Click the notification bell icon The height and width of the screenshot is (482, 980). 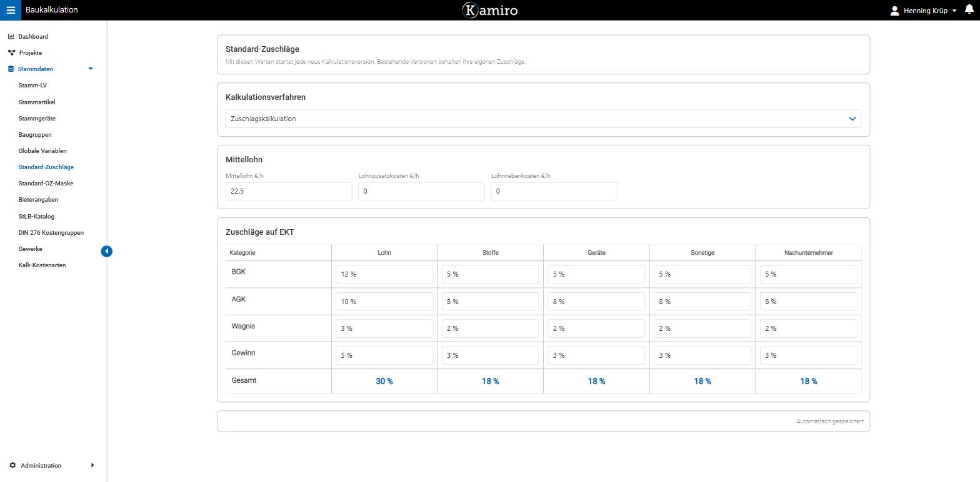click(969, 9)
